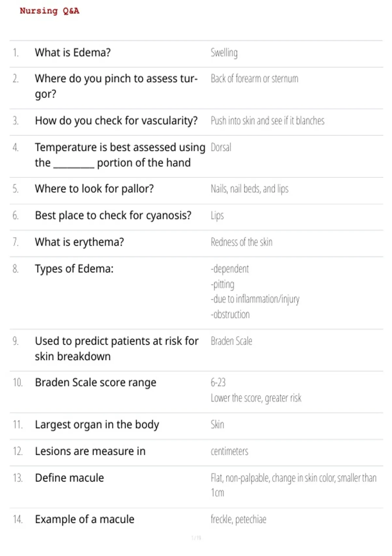The width and height of the screenshot is (392, 556).
Task: Select 'Best place to check for cyanosis?'
Action: (113, 216)
